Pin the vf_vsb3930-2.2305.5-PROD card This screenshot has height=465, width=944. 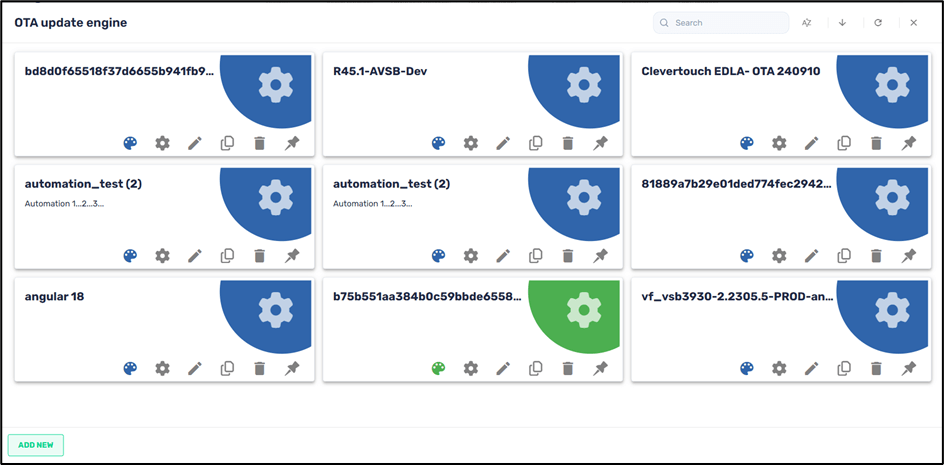pos(908,368)
